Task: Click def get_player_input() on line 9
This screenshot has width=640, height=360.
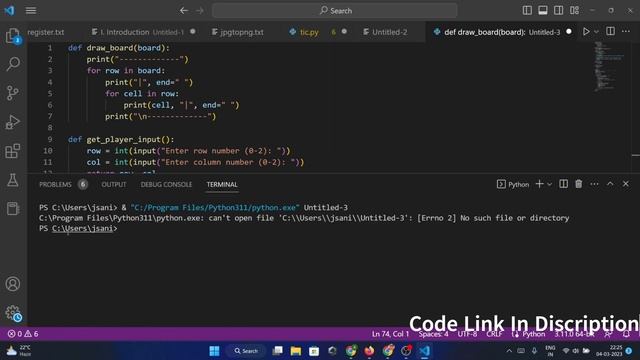Action: [x=121, y=139]
